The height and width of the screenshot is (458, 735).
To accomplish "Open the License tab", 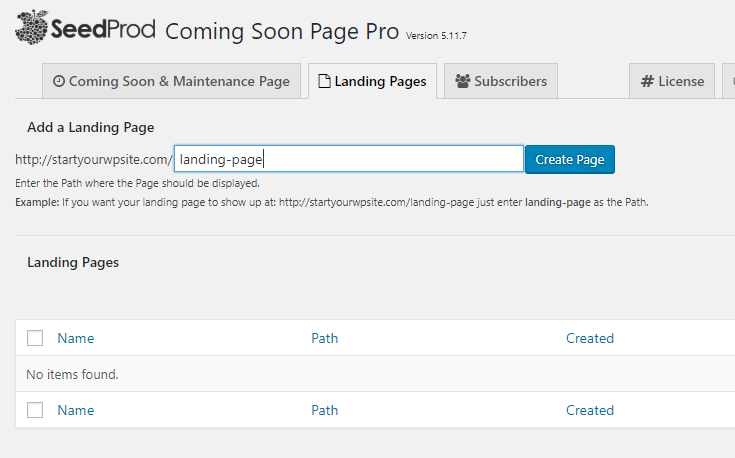I will [x=672, y=81].
